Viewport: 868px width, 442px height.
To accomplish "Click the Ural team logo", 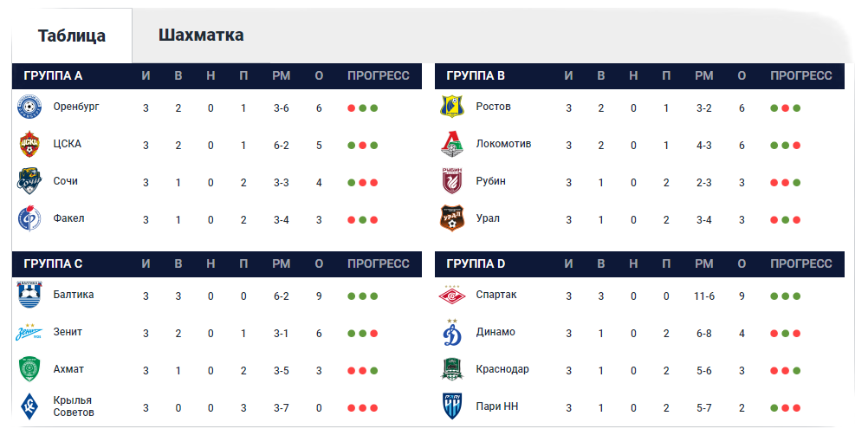I will pos(451,218).
